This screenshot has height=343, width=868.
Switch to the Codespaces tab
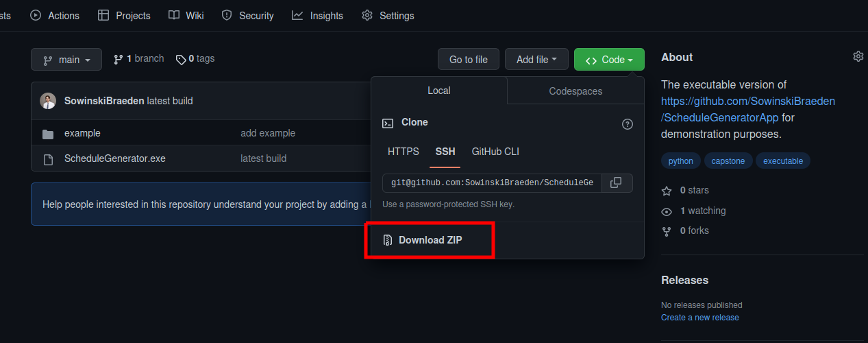[575, 91]
